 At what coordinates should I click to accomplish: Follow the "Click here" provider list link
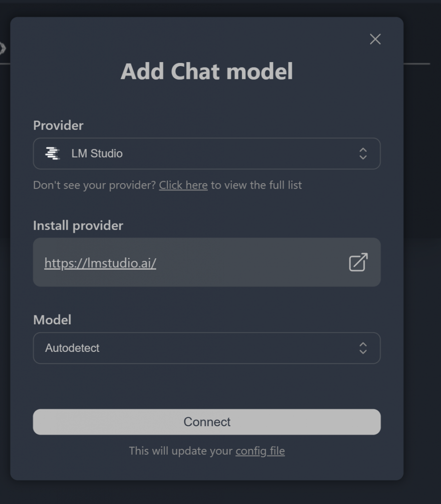click(x=183, y=185)
